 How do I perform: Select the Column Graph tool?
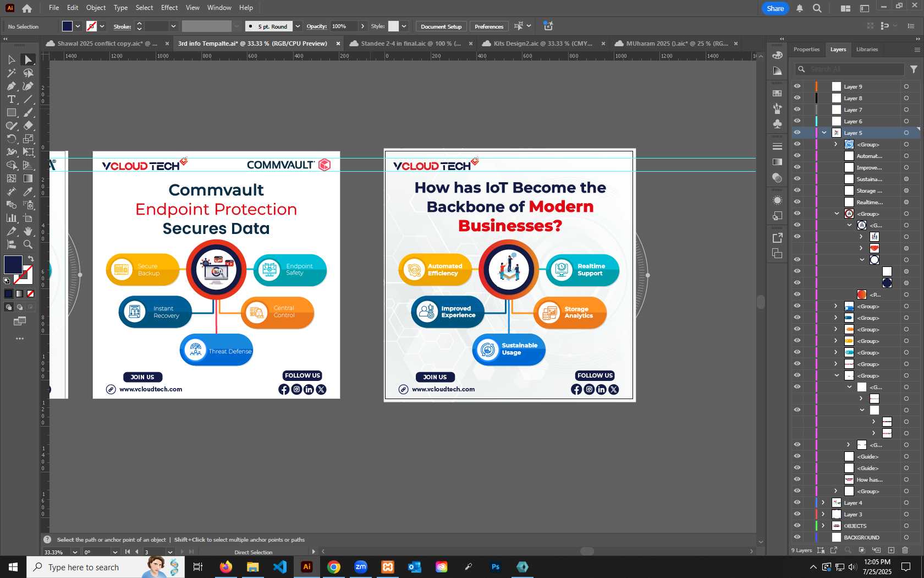pyautogui.click(x=11, y=218)
